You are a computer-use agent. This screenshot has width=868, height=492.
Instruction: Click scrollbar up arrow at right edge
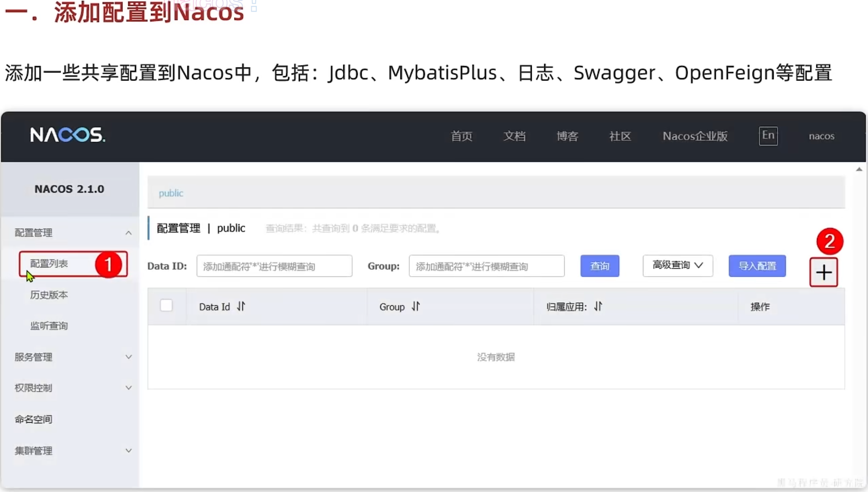(859, 169)
